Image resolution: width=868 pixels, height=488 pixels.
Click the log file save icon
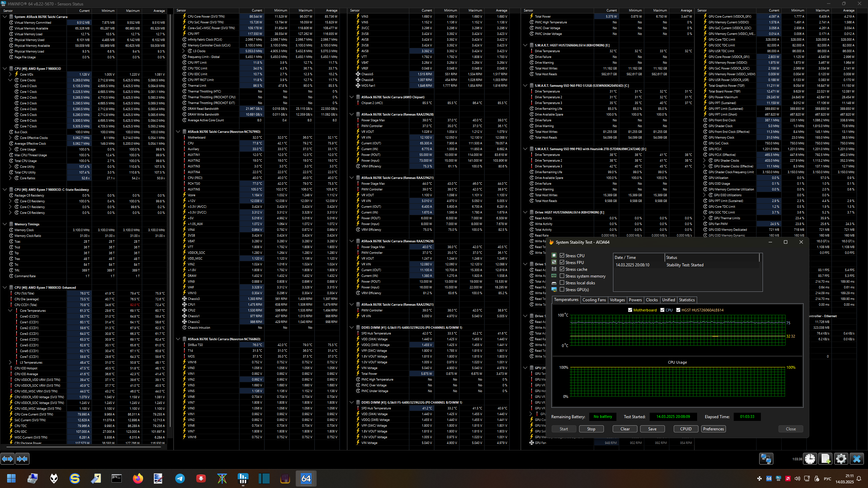[x=826, y=459]
